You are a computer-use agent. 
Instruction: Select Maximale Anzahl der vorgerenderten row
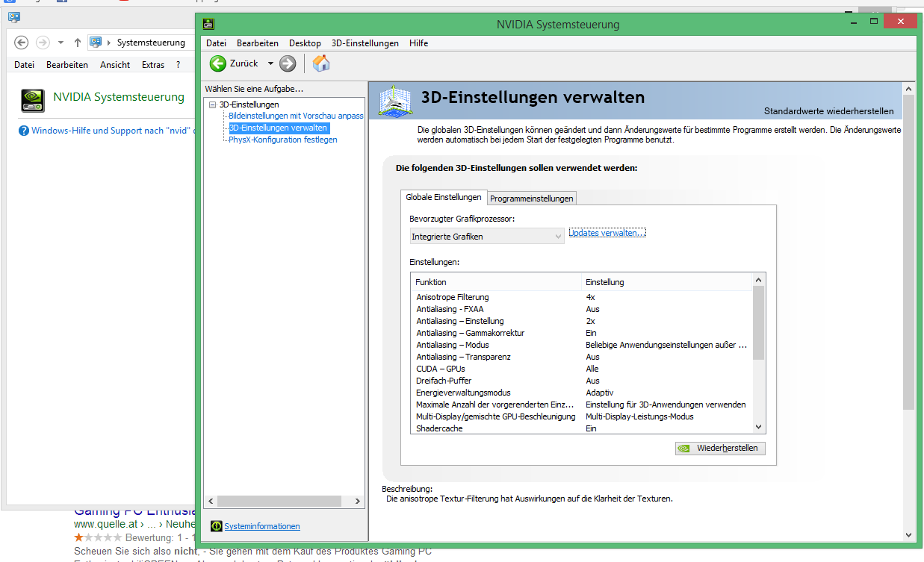[x=581, y=405]
